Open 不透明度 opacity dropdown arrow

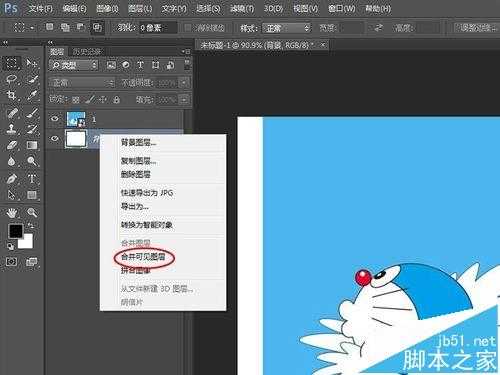coord(184,82)
